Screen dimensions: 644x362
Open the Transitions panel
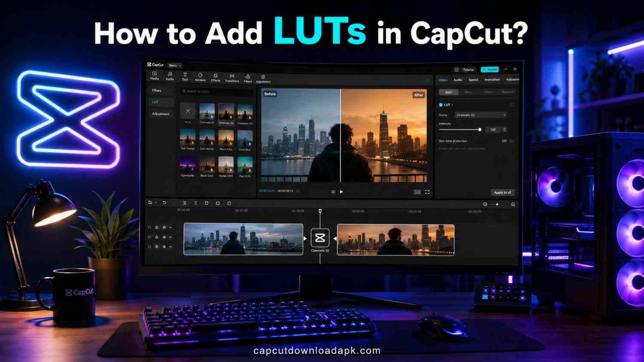point(232,78)
